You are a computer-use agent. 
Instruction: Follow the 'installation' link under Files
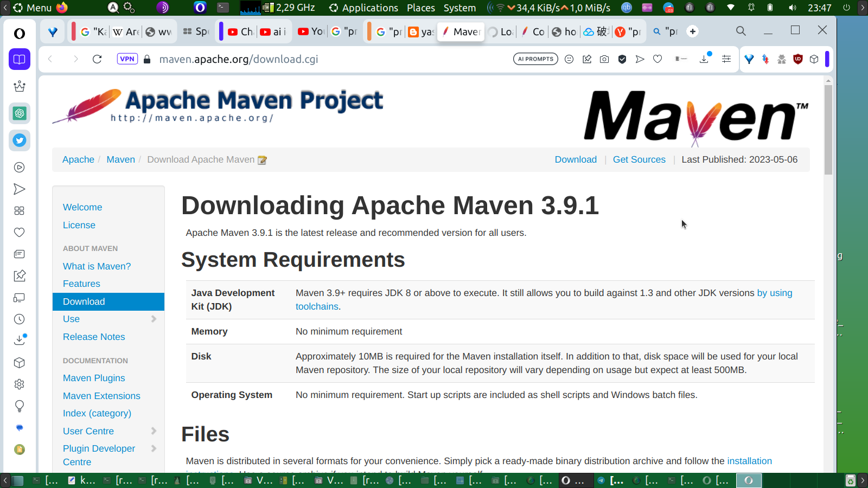(x=749, y=461)
